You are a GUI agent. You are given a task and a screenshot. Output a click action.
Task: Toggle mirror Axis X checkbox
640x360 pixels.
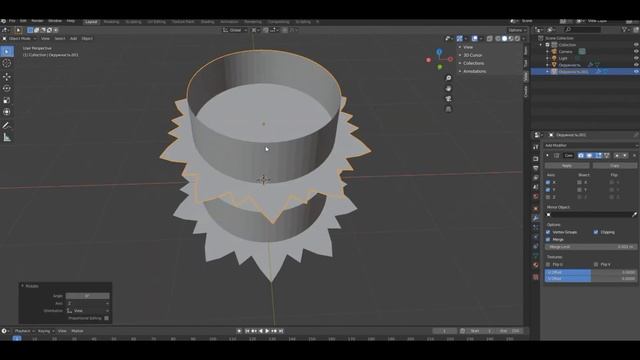tap(548, 182)
